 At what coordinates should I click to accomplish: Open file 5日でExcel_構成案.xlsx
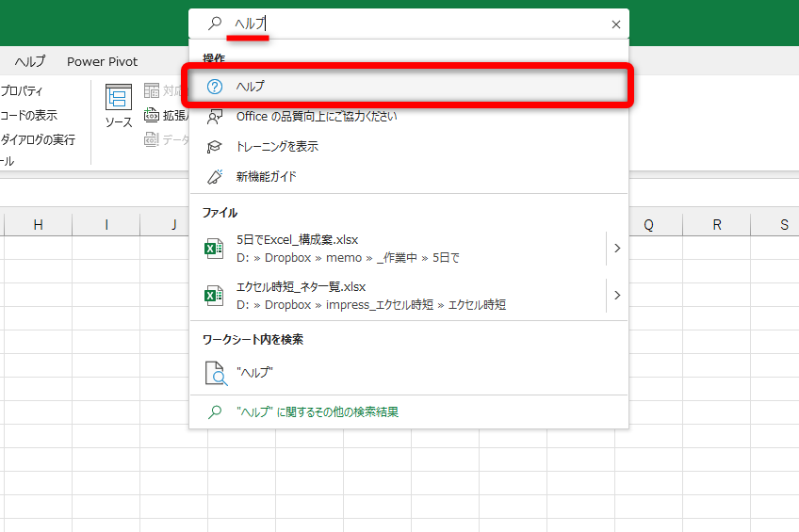[x=398, y=249]
